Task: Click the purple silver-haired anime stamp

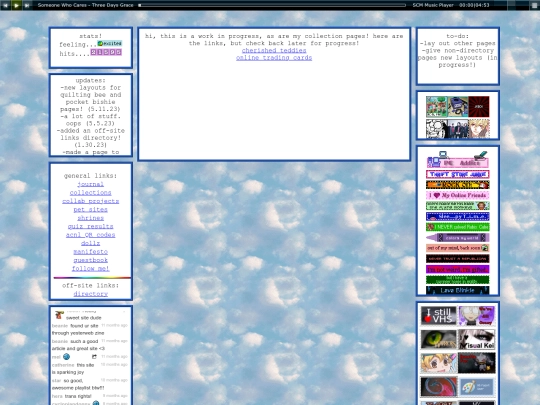Action: coord(477,315)
